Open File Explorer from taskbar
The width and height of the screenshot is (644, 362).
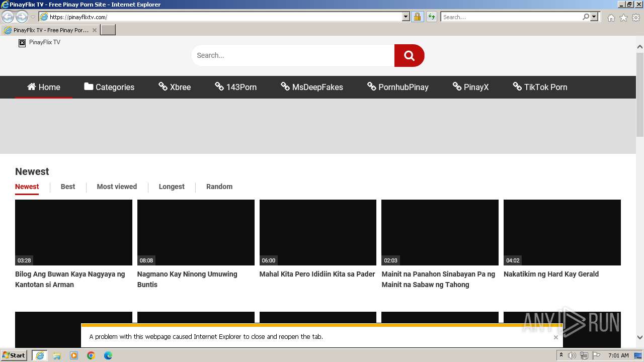(57, 355)
